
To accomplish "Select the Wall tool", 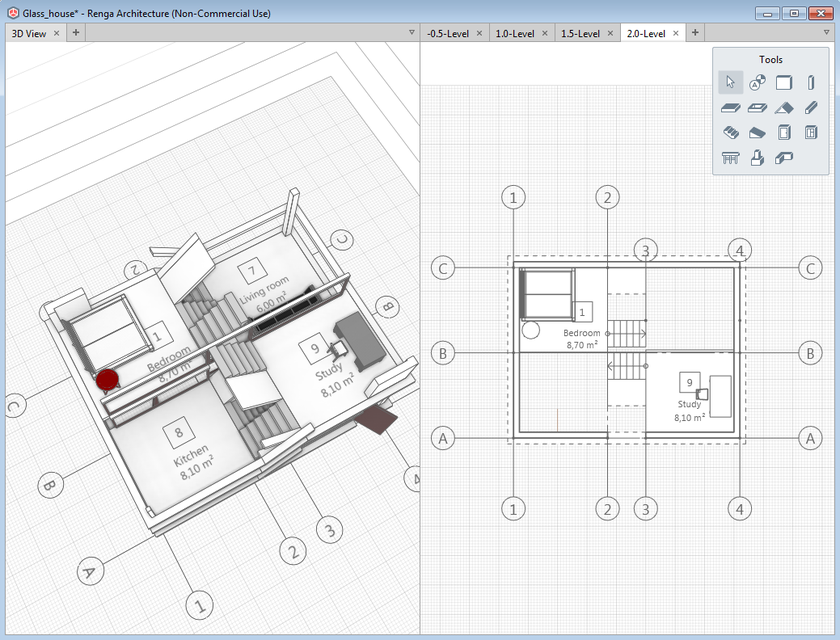I will point(784,82).
